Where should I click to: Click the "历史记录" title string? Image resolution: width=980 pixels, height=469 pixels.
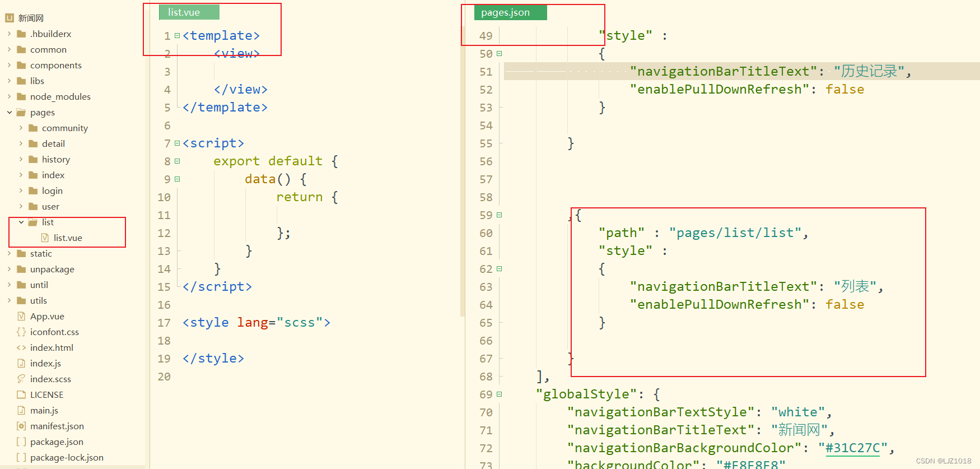coord(869,71)
